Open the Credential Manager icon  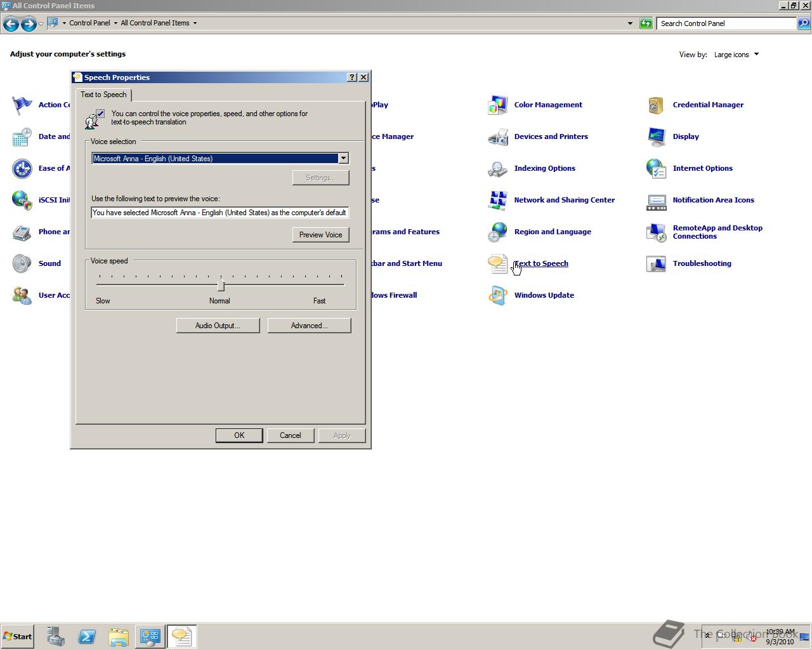(x=657, y=105)
